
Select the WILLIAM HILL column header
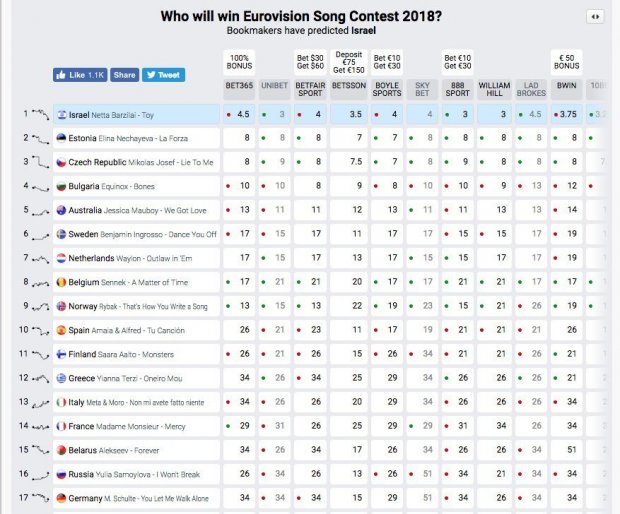click(x=494, y=87)
